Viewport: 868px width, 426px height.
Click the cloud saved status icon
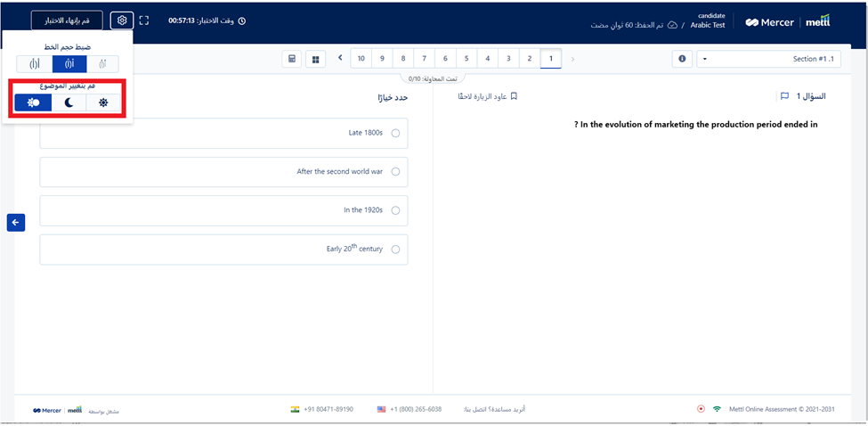click(x=673, y=25)
